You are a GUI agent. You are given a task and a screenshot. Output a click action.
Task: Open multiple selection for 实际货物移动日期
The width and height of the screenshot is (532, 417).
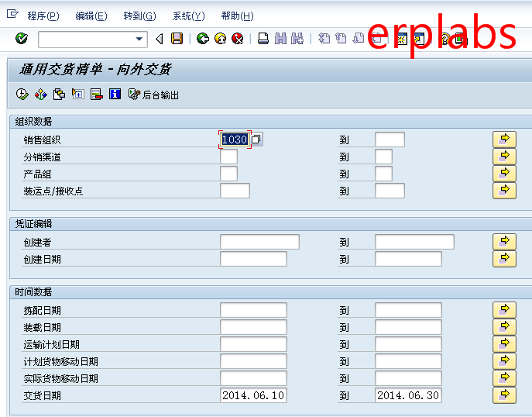504,378
